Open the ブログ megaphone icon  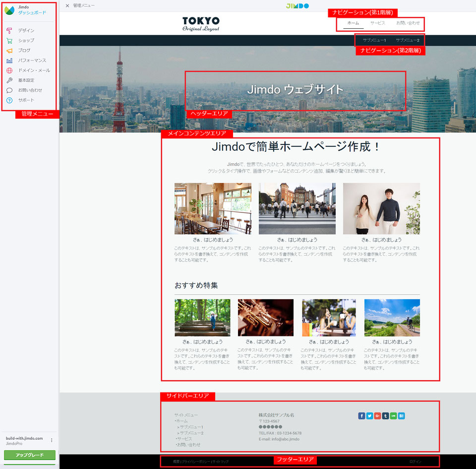point(9,51)
